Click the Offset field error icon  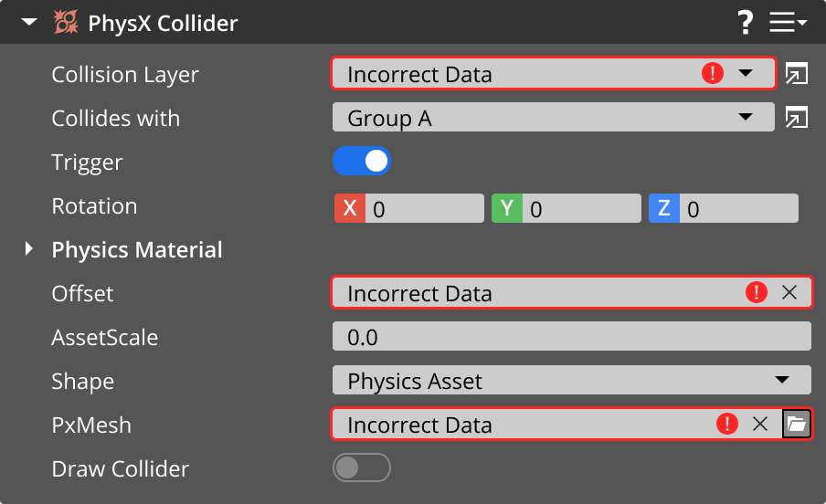[757, 293]
